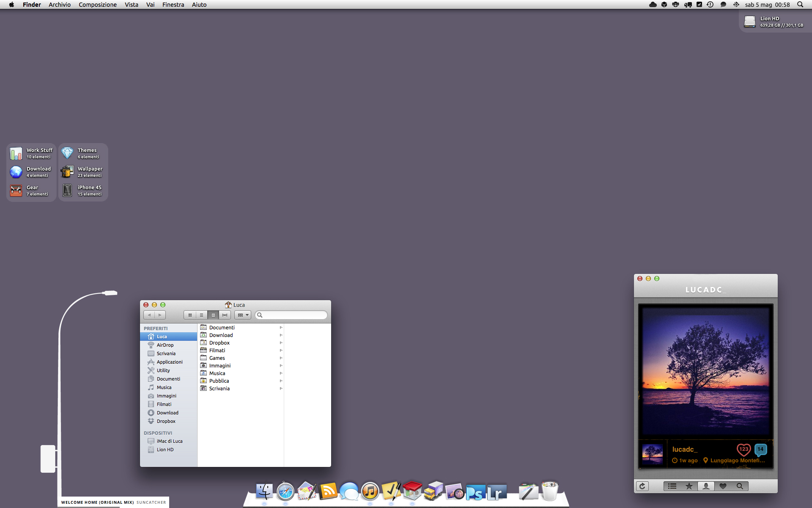
Task: Select Scrivania in Finder sidebar
Action: 166,353
